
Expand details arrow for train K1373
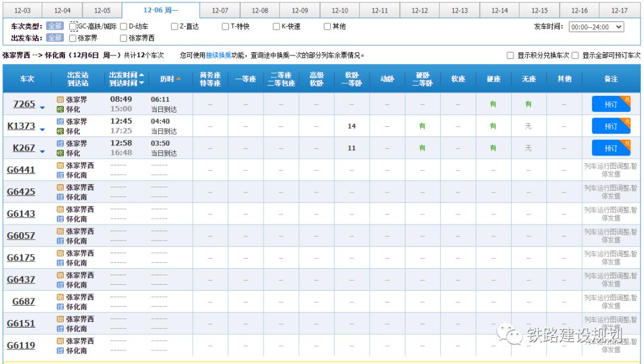[x=43, y=129]
